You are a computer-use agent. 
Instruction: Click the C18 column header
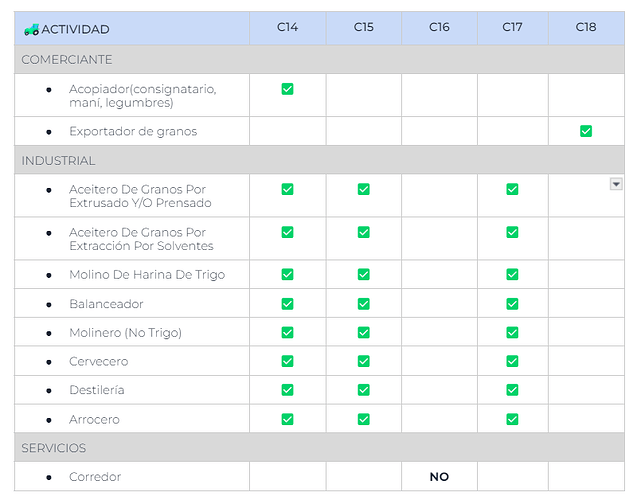pos(586,27)
